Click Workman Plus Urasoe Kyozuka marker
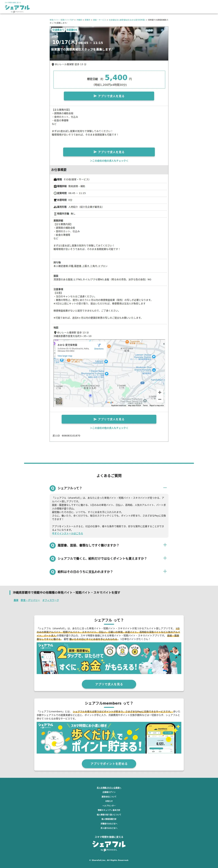218x868 pixels. (154, 370)
